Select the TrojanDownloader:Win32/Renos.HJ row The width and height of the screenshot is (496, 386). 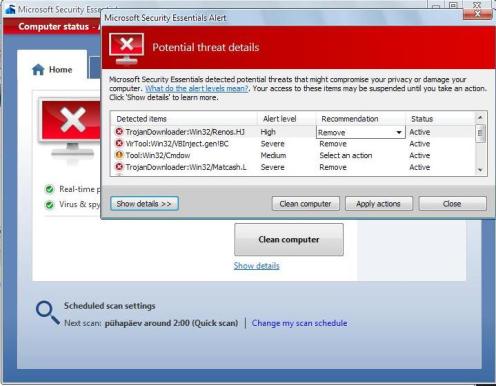coord(293,132)
